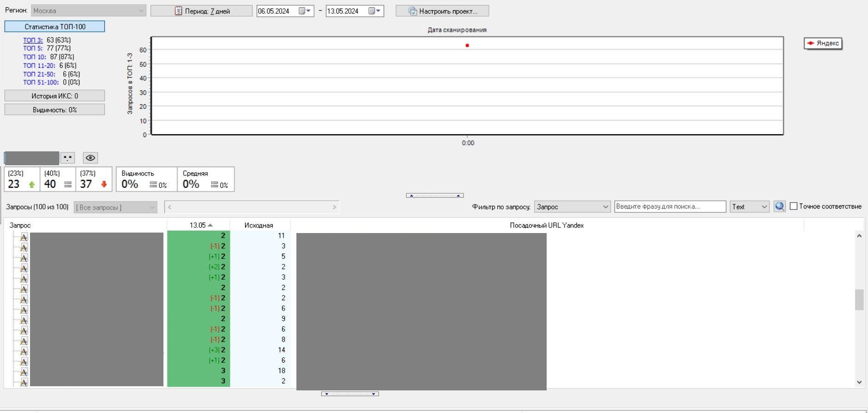868x413 pixels.
Task: Click the red down arrow beside 37
Action: coord(104,184)
